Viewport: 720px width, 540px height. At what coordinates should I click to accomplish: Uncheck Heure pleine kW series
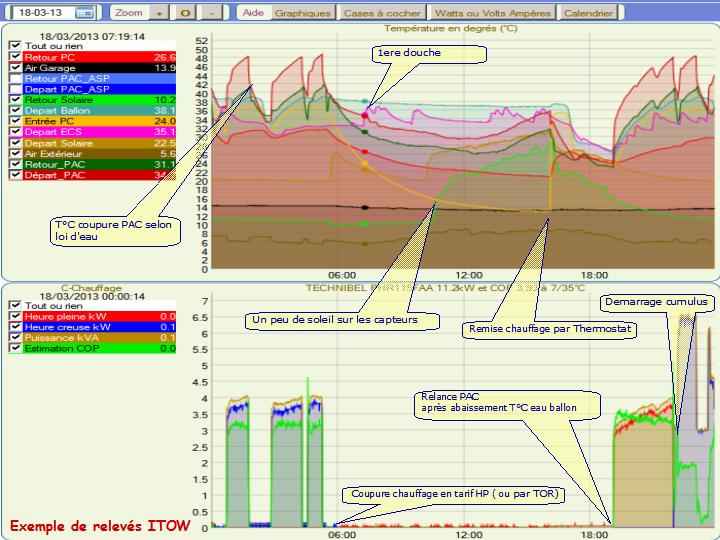click(x=14, y=316)
